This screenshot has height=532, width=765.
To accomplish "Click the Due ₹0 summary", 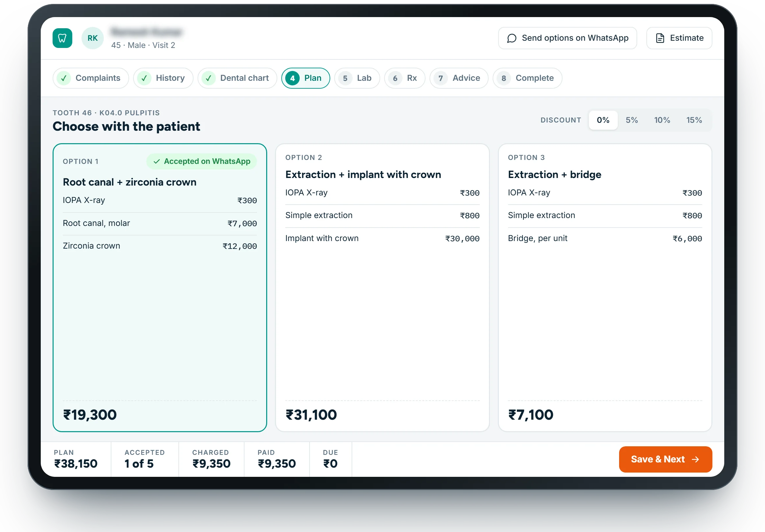I will (330, 459).
